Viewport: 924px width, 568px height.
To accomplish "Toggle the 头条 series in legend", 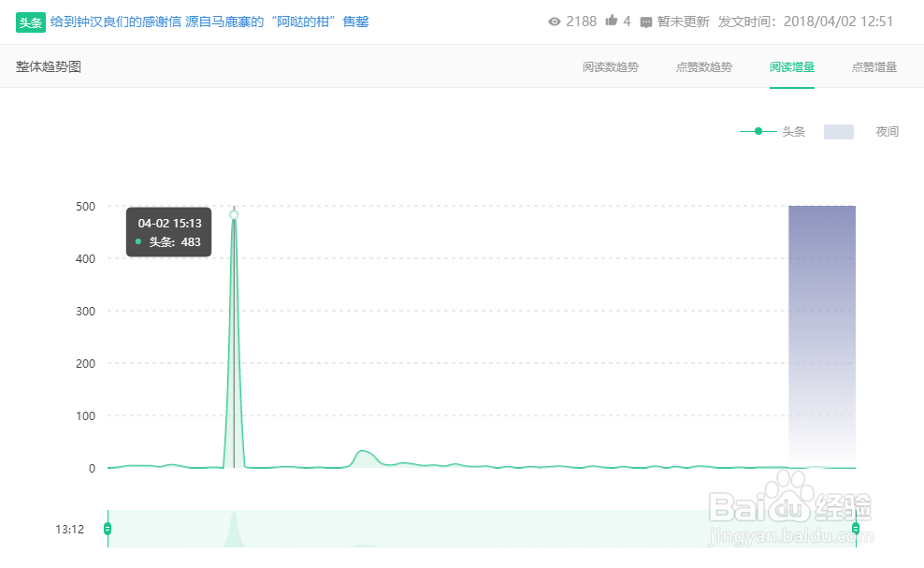I will (772, 132).
